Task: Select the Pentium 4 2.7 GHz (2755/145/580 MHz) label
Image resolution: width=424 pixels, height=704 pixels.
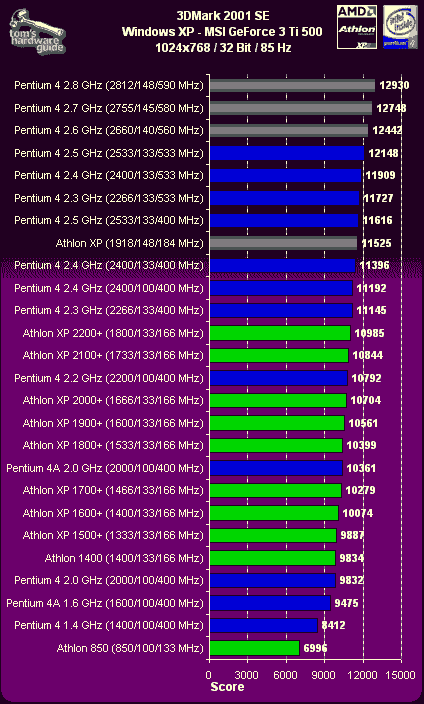Action: tap(109, 108)
